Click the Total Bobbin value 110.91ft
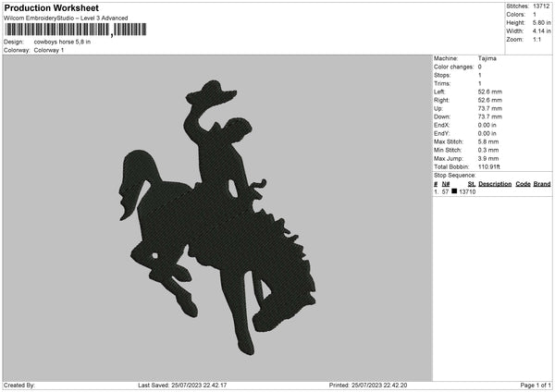555x392 pixels. [x=488, y=167]
